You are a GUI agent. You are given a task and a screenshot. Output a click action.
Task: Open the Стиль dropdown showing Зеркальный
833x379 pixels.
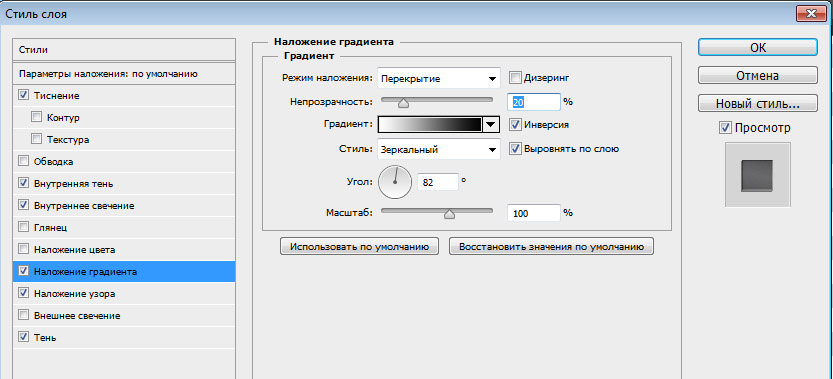click(x=439, y=149)
